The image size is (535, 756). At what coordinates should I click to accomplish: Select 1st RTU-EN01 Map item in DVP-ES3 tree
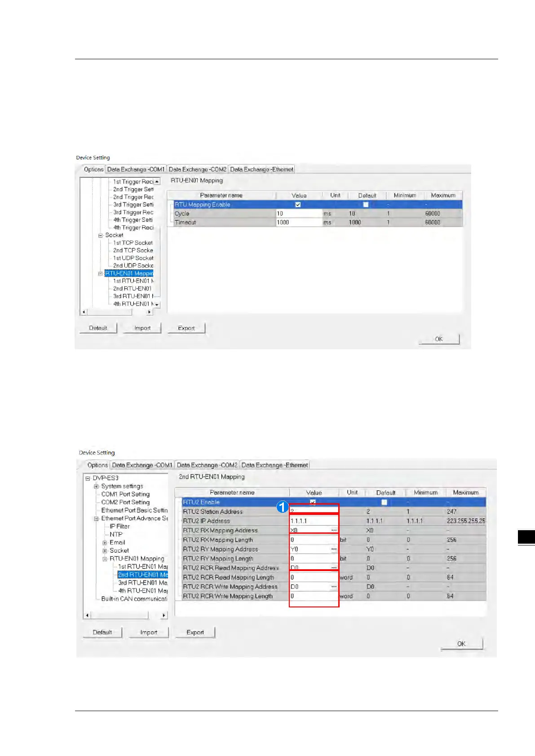tap(143, 567)
